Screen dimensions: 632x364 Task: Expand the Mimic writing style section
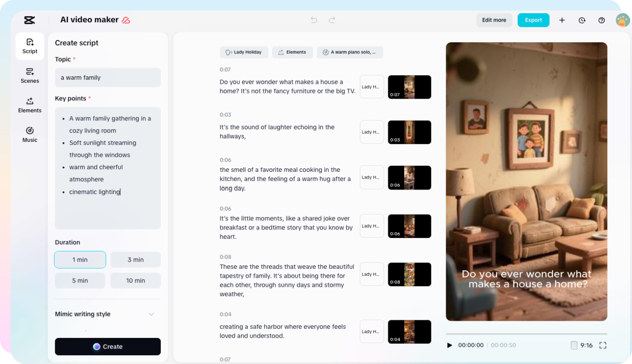tap(151, 314)
